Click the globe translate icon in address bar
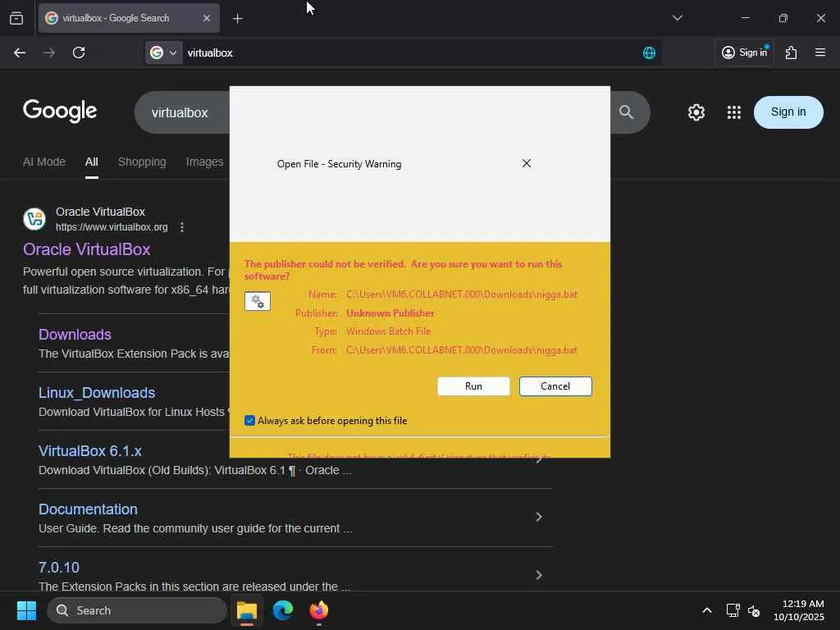Viewport: 840px width, 630px height. coord(649,52)
